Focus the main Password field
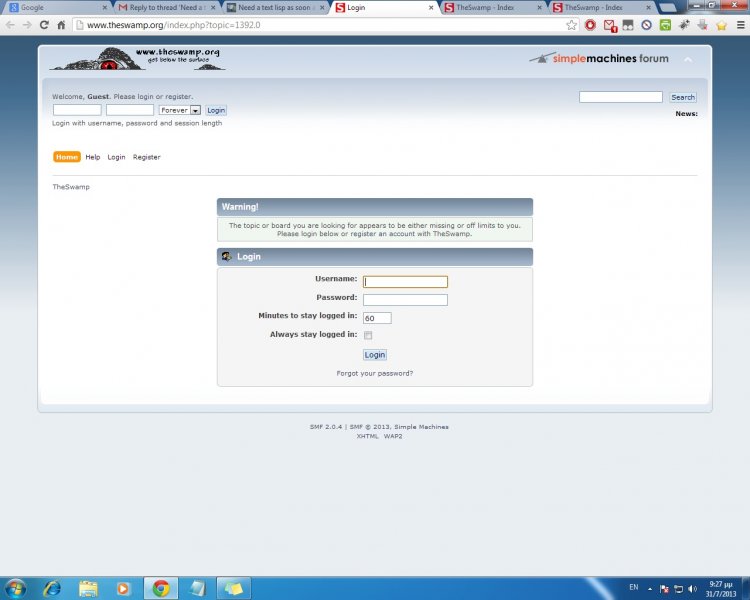This screenshot has width=750, height=600. click(405, 300)
